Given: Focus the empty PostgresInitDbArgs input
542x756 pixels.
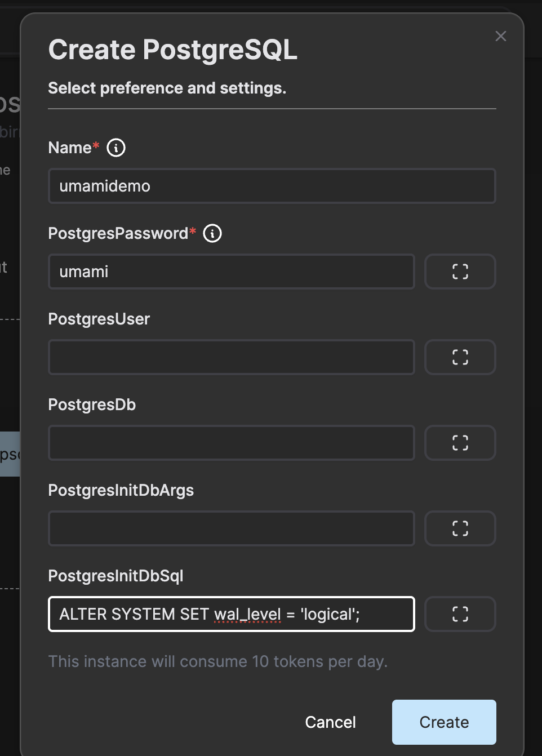Looking at the screenshot, I should 232,528.
